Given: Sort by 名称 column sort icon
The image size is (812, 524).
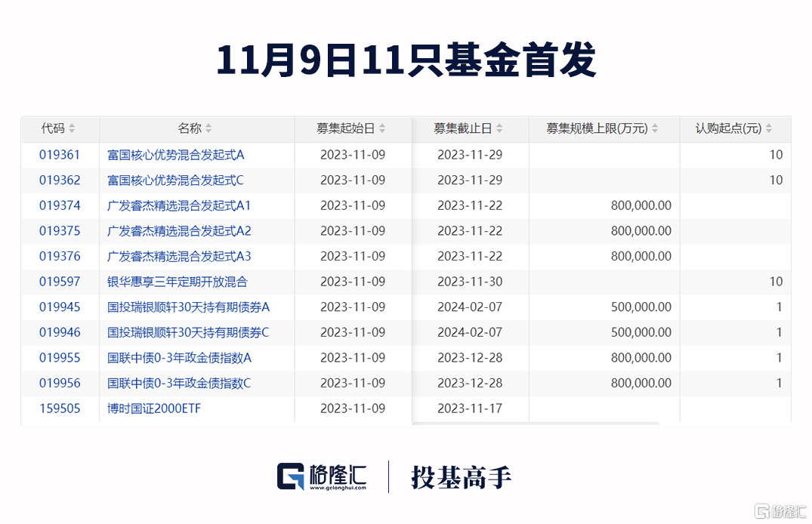Looking at the screenshot, I should pyautogui.click(x=208, y=129).
